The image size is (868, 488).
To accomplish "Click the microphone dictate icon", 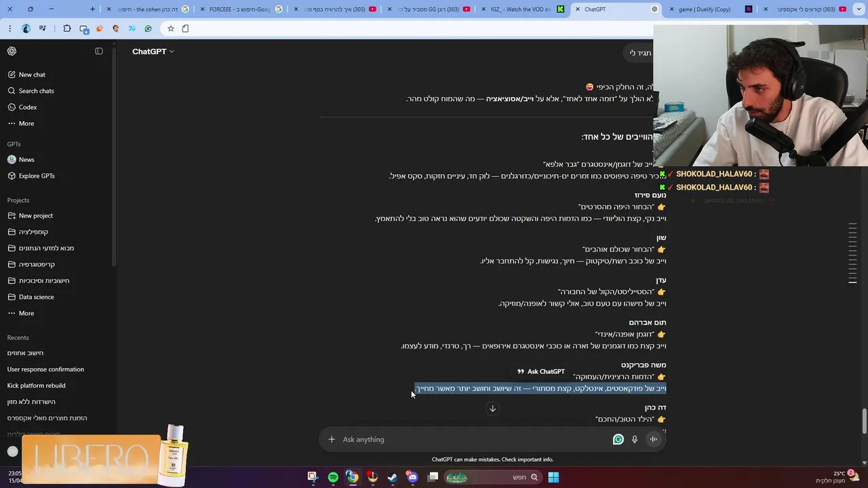I will [635, 439].
